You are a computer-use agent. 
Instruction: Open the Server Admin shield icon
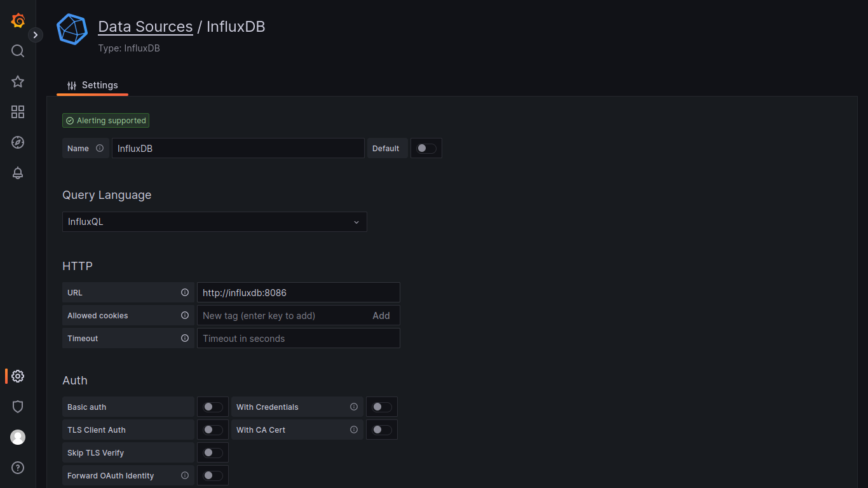18,407
